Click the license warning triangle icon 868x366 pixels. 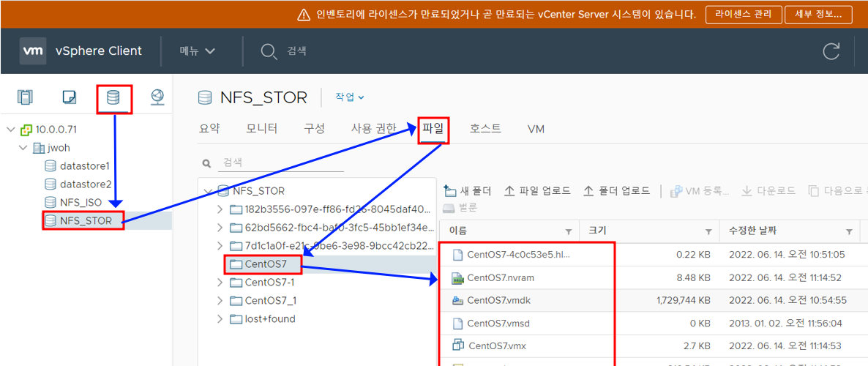click(303, 15)
